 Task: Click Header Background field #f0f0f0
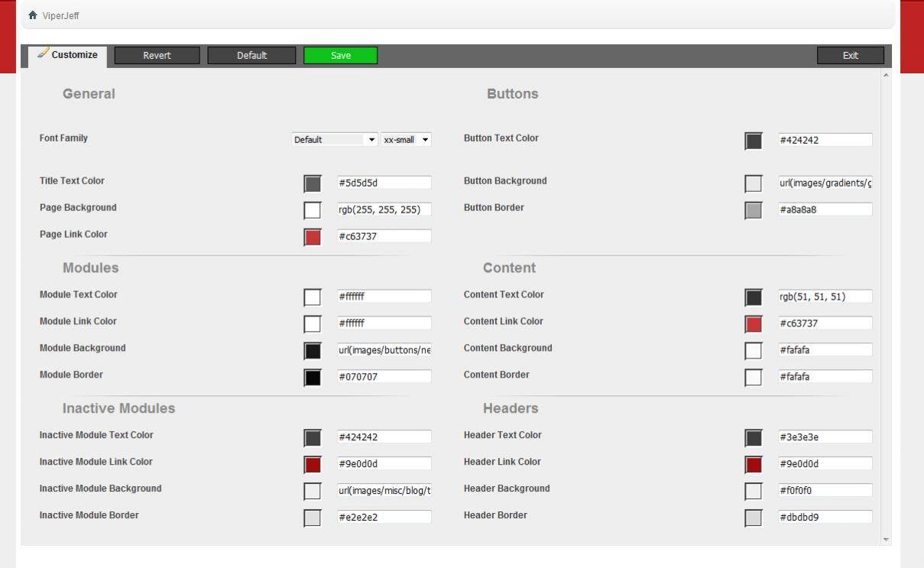825,491
